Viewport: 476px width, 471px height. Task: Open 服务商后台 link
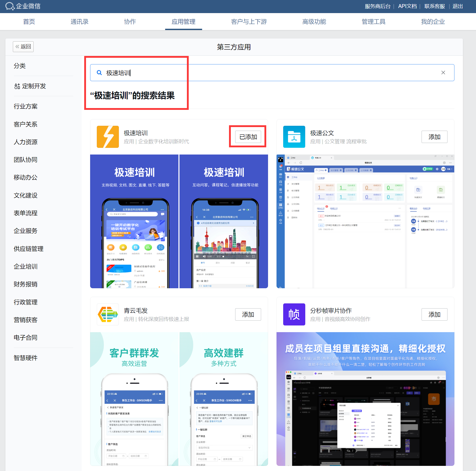point(377,6)
